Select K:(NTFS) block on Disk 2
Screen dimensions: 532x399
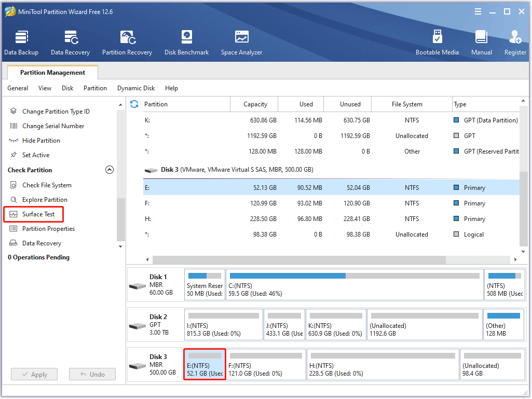point(336,325)
